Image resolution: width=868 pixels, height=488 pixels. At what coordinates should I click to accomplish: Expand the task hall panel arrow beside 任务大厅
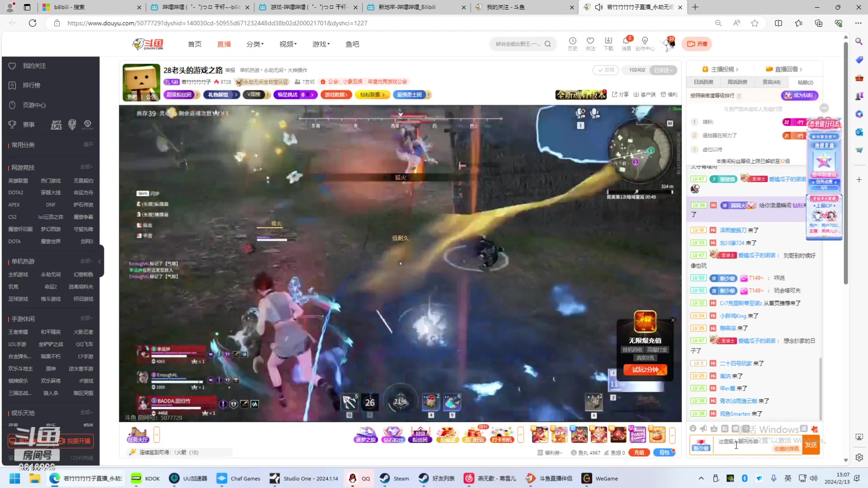[156, 435]
